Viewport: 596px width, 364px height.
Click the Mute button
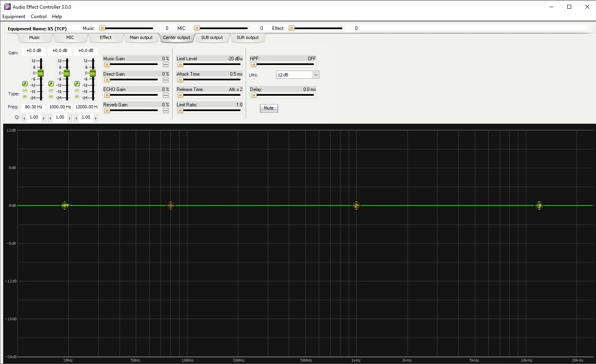click(x=269, y=108)
